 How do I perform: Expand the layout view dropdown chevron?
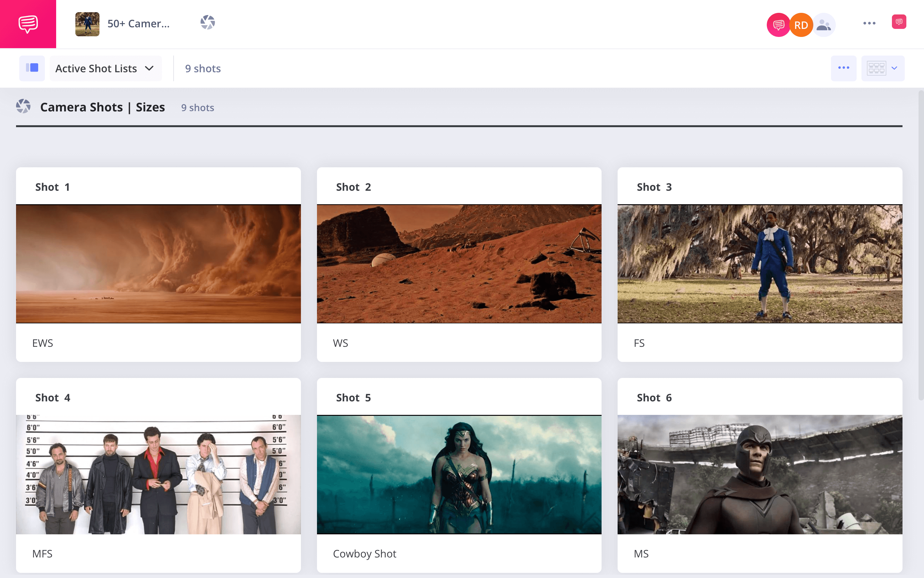click(894, 68)
